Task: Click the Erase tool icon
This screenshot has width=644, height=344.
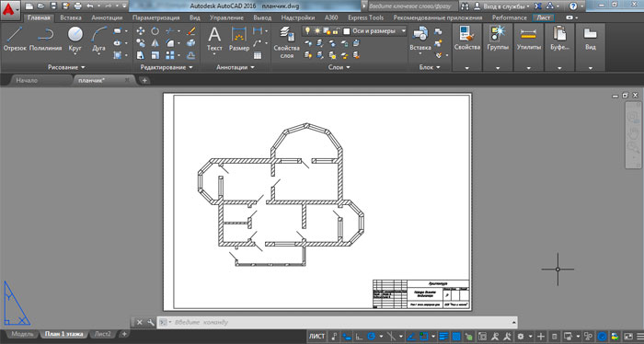Action: pyautogui.click(x=191, y=30)
